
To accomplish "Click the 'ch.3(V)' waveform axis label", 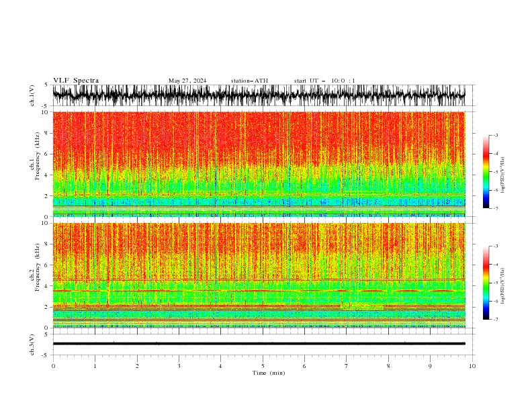I will [x=32, y=345].
